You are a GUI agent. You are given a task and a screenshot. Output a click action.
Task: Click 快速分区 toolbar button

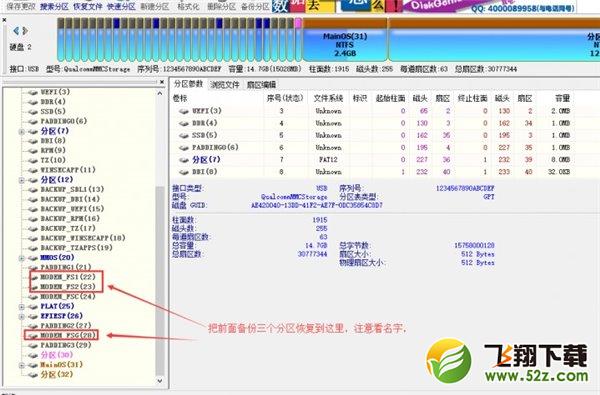click(121, 7)
